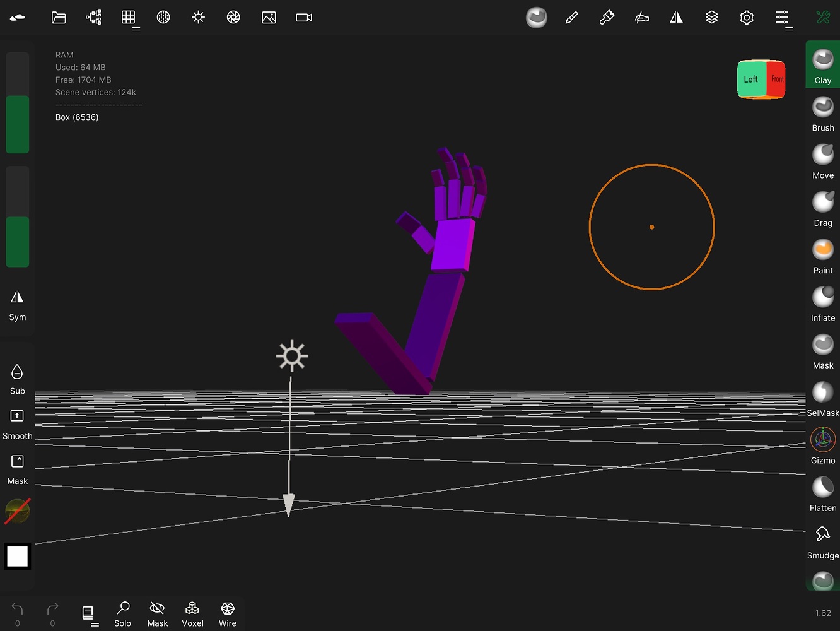Open the lighting sun menu

tap(199, 18)
